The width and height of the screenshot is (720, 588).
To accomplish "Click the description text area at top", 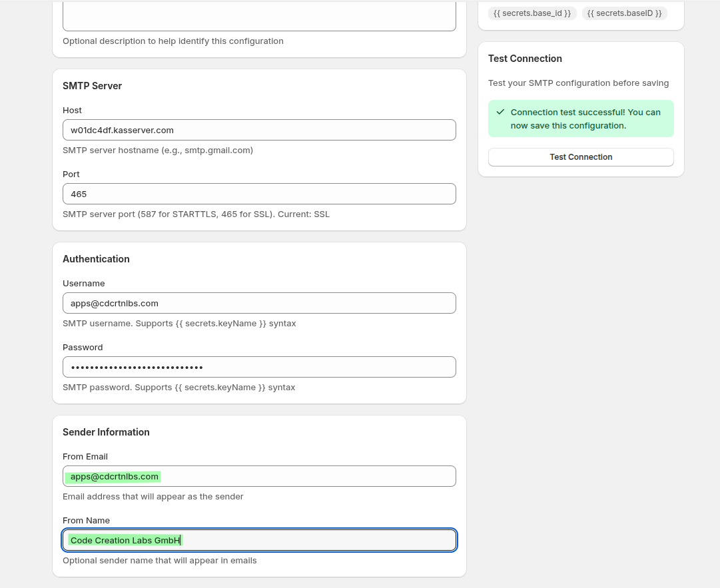I will click(x=259, y=17).
